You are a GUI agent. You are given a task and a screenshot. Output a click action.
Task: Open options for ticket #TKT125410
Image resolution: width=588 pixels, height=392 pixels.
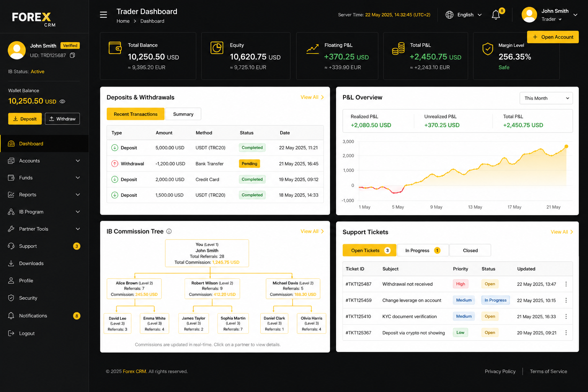click(566, 317)
